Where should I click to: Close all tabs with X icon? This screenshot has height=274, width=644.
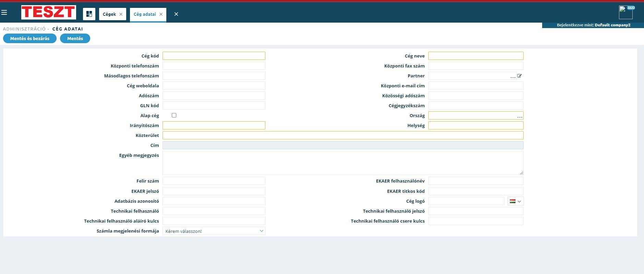point(176,14)
